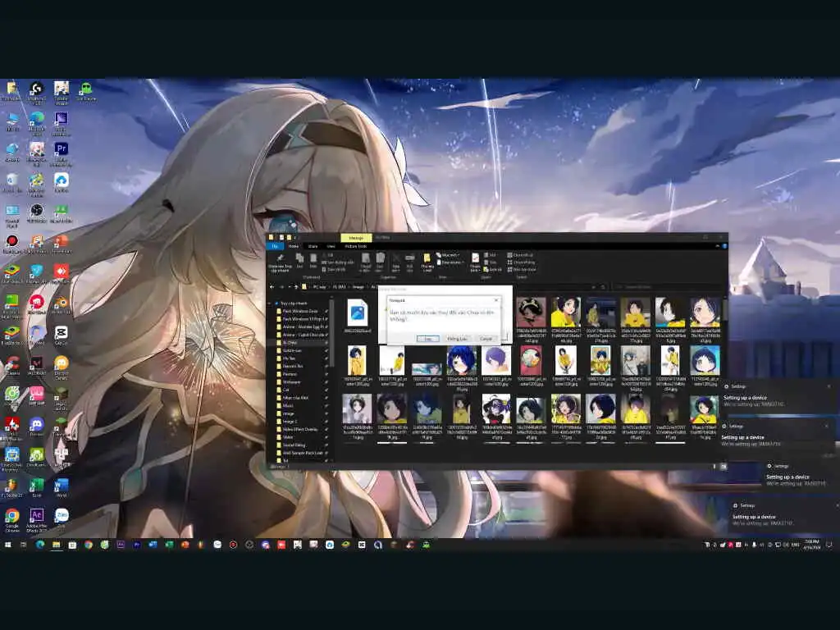Switch to the Share ribbon tab

(313, 246)
